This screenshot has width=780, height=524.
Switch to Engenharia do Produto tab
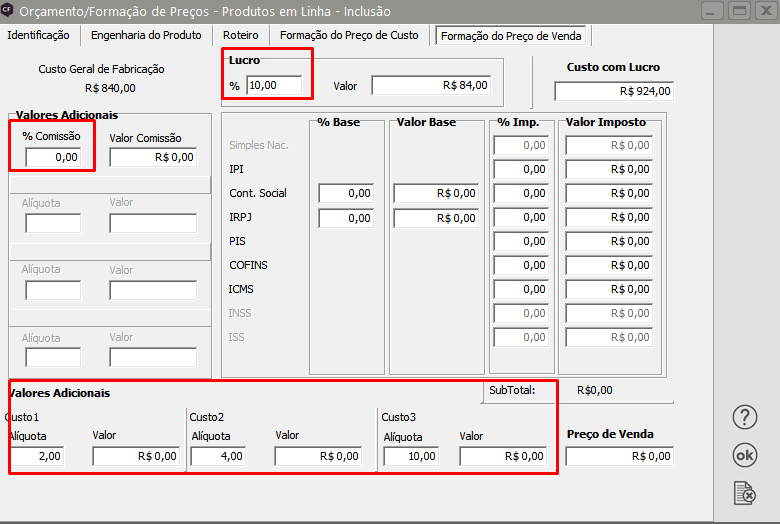point(146,35)
